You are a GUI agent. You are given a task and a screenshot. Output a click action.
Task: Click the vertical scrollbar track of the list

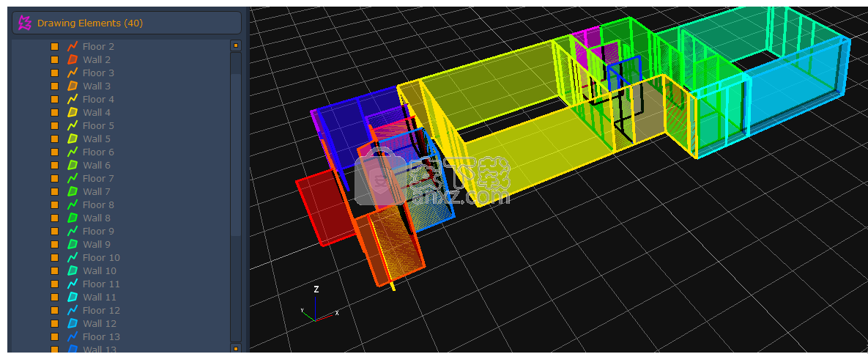point(236,196)
